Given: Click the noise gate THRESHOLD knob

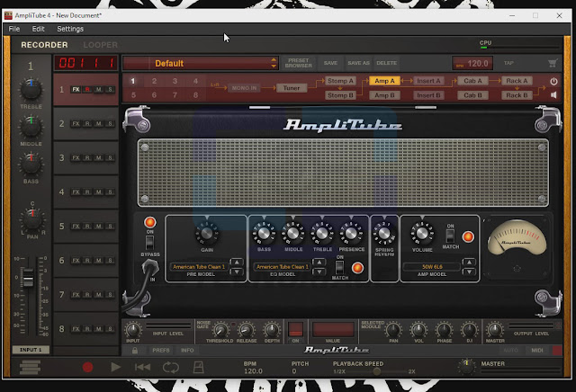Looking at the screenshot, I should coord(220,330).
